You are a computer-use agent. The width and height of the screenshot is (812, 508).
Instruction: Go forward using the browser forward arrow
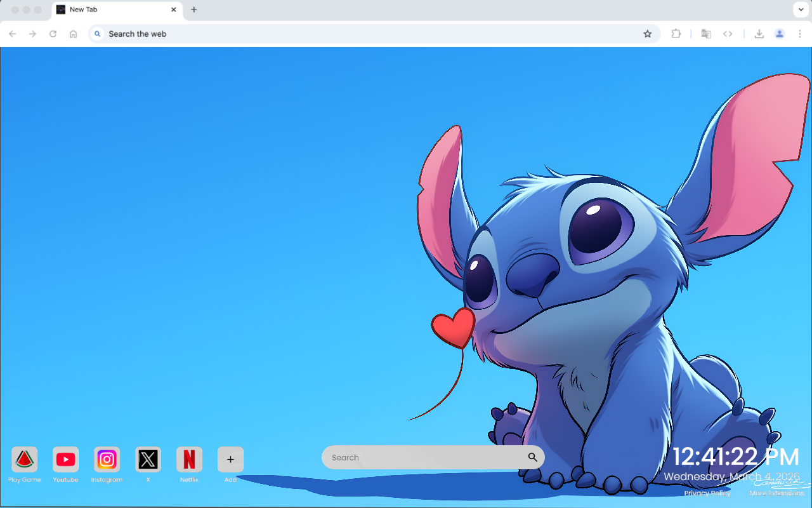pos(33,34)
